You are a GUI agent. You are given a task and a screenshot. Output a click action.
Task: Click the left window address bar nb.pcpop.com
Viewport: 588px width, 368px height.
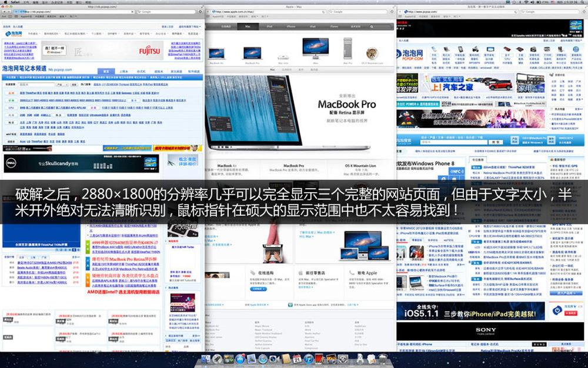73,12
